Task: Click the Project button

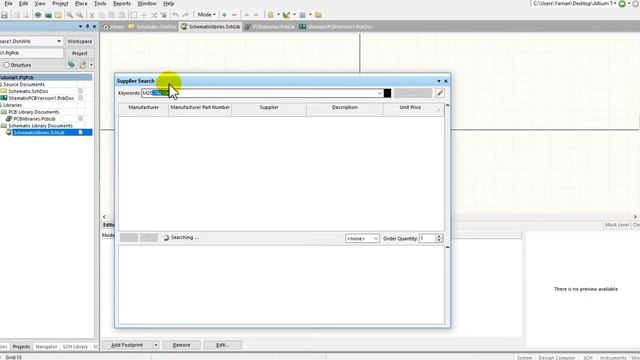Action: click(80, 53)
